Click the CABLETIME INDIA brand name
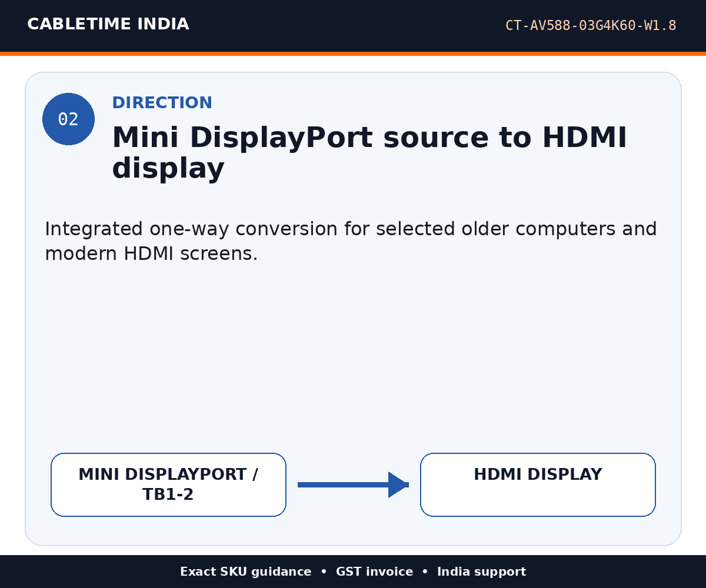The height and width of the screenshot is (588, 706). pos(108,25)
